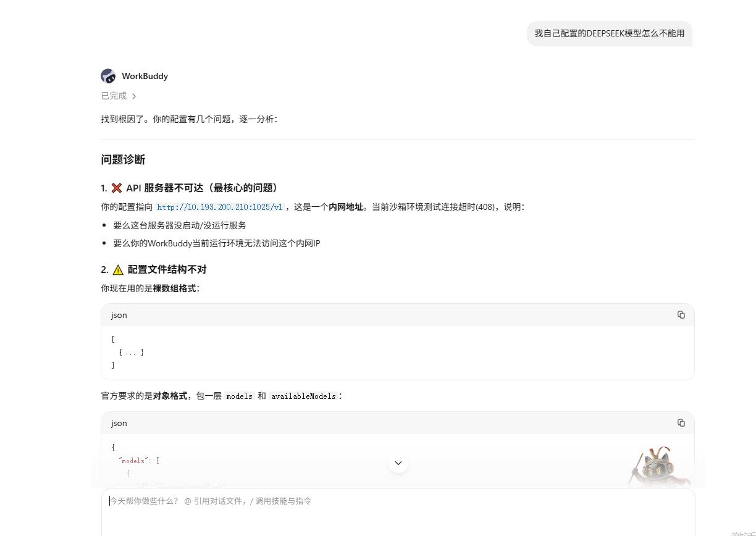Click the yellow warning triangle icon
Image resolution: width=756 pixels, height=536 pixels.
(x=118, y=269)
